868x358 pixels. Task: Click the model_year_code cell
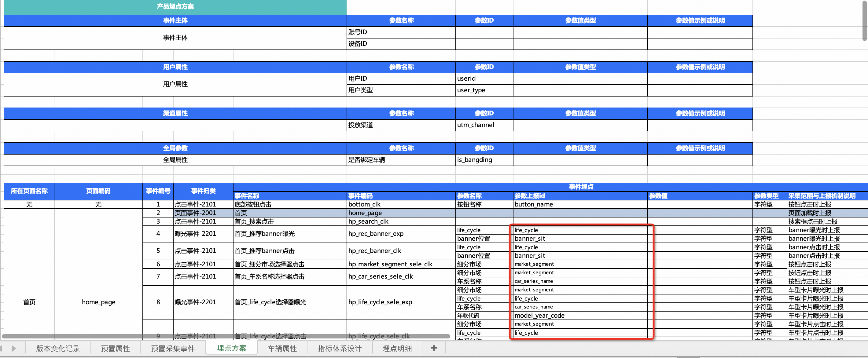[580, 316]
